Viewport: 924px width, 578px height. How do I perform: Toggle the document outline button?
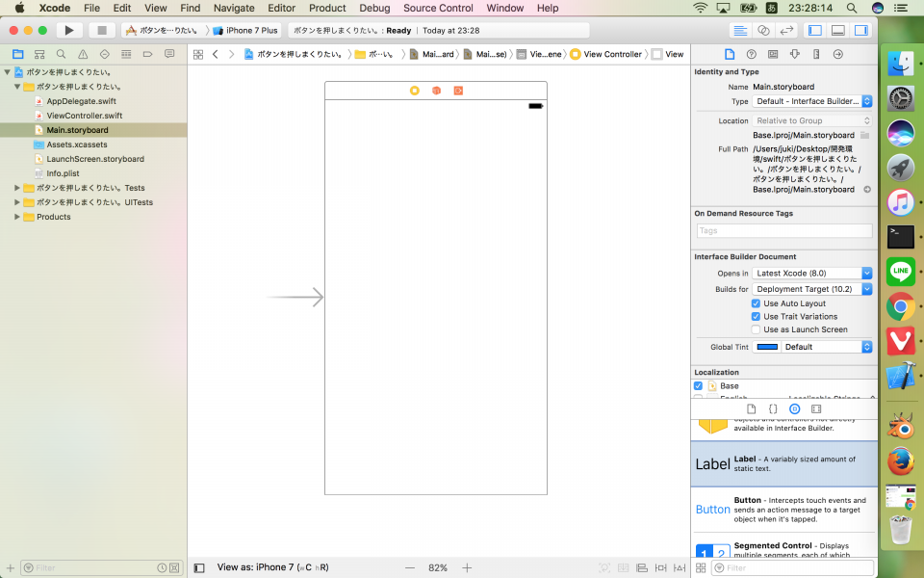[x=199, y=568]
